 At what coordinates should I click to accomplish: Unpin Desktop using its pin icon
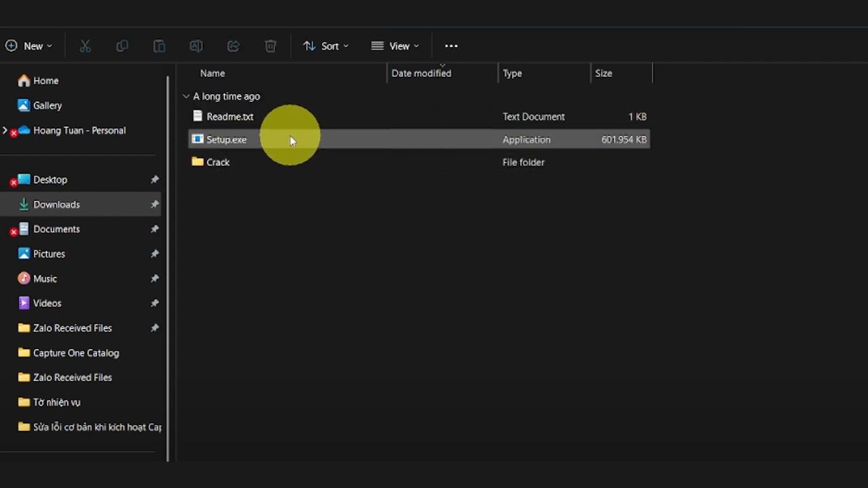click(x=154, y=179)
